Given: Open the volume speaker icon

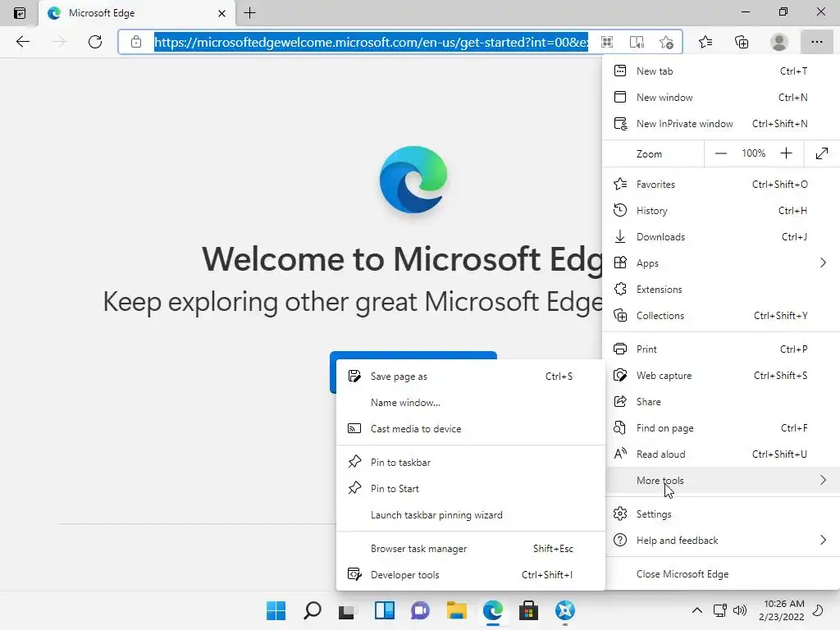Looking at the screenshot, I should pyautogui.click(x=740, y=610).
